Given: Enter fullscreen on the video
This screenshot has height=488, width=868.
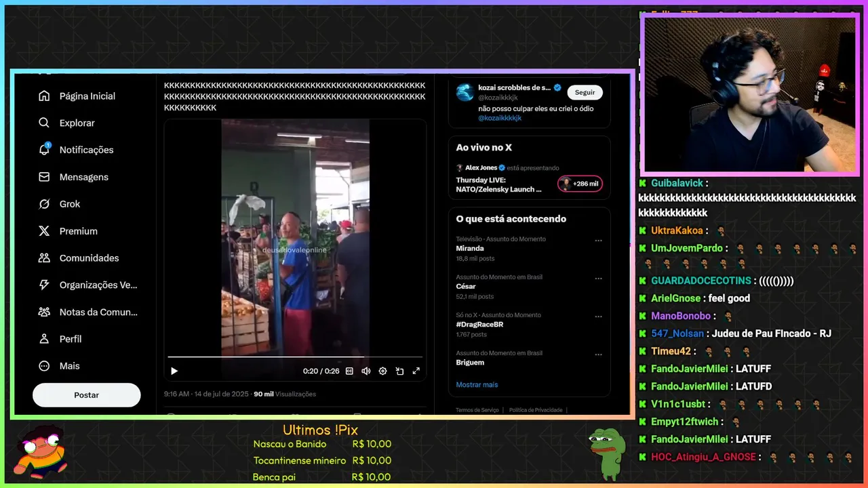Looking at the screenshot, I should coord(416,371).
